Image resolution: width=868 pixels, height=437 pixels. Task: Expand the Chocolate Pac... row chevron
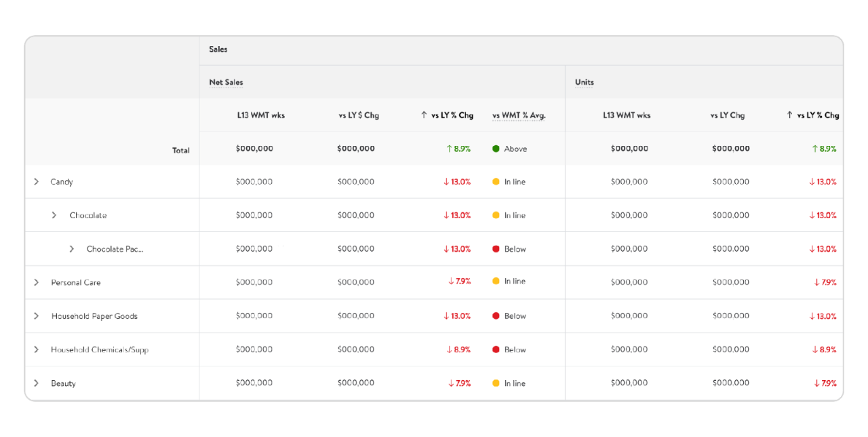(72, 249)
